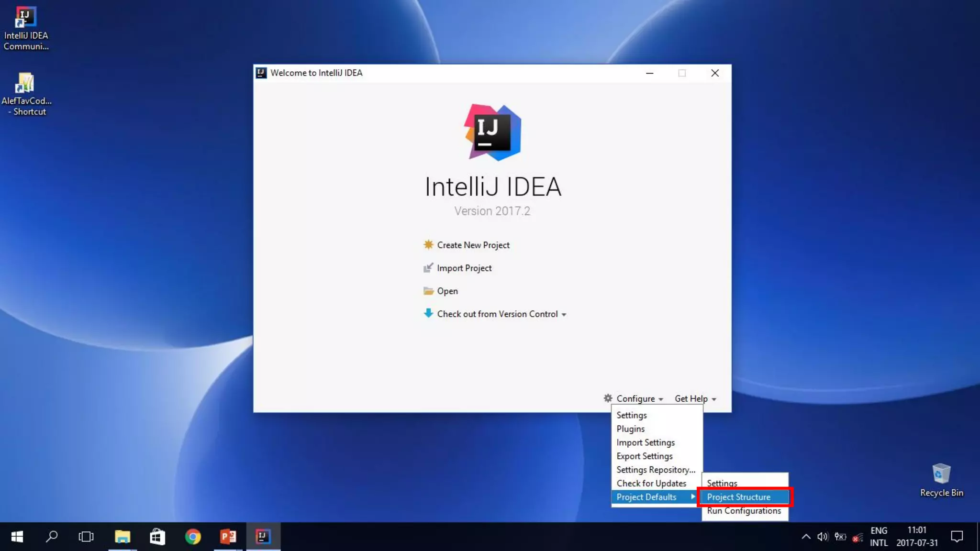Click IntelliJ IDEA taskbar icon
The width and height of the screenshot is (980, 551).
263,537
